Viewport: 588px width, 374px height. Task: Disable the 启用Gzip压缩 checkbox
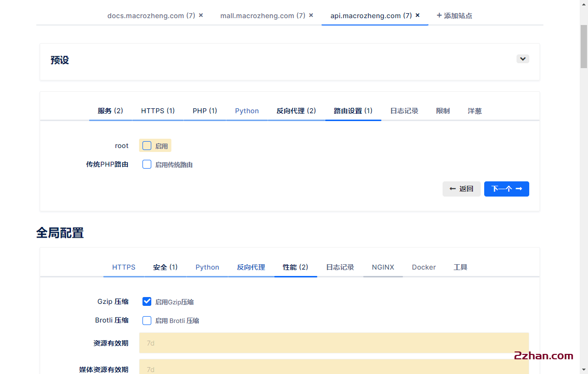point(146,301)
